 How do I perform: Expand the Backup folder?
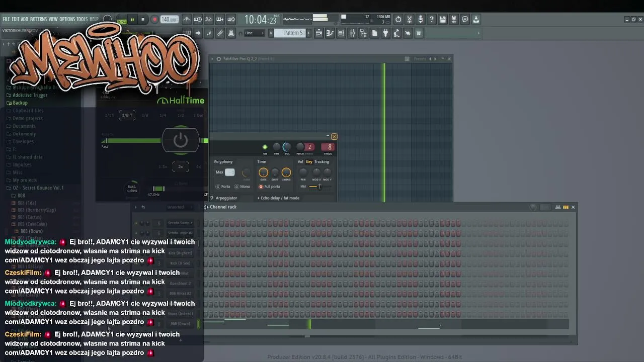[x=20, y=103]
